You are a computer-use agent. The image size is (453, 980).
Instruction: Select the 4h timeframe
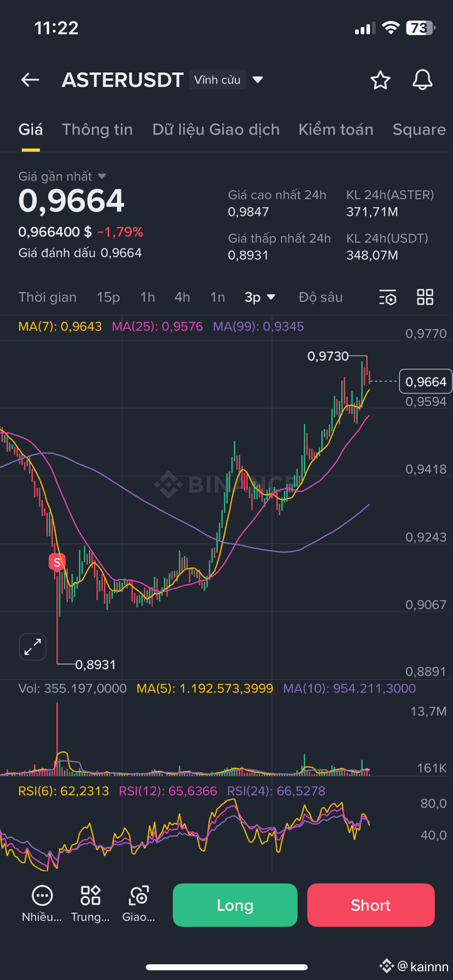coord(182,297)
